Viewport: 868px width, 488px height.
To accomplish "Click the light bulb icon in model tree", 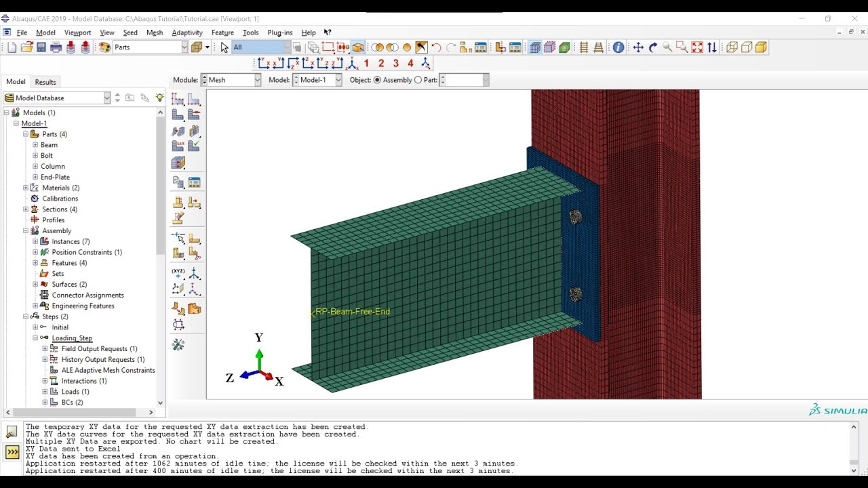I will tap(159, 98).
